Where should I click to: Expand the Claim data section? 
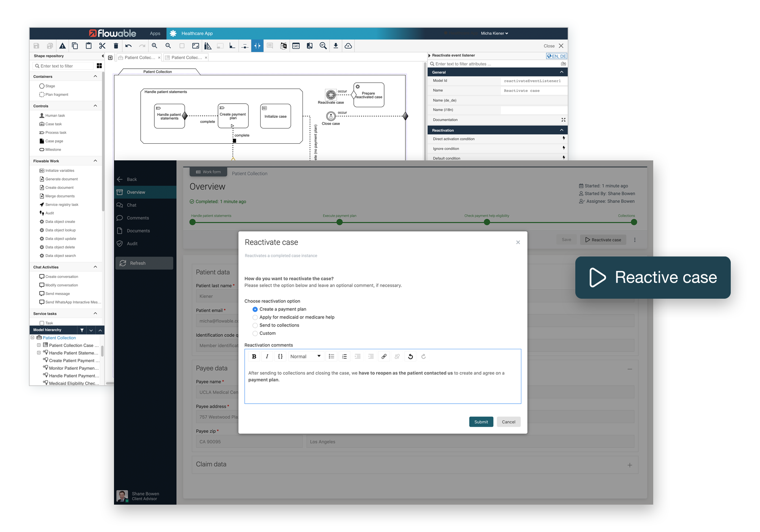pyautogui.click(x=630, y=465)
